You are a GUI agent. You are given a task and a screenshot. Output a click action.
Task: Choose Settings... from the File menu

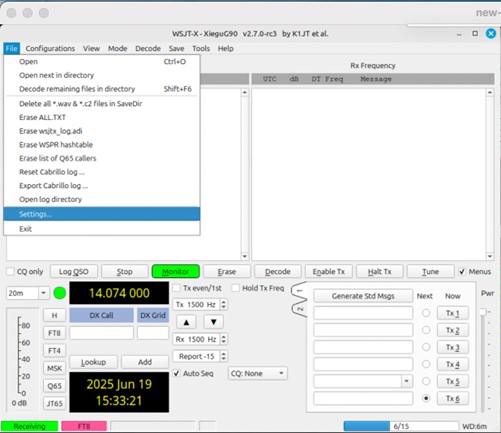(x=102, y=214)
